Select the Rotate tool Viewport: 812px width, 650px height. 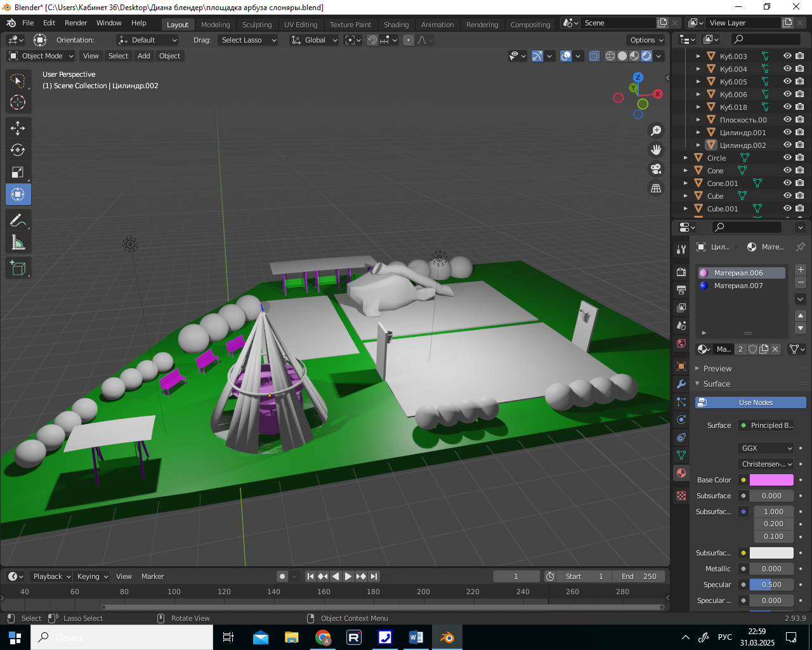[18, 150]
